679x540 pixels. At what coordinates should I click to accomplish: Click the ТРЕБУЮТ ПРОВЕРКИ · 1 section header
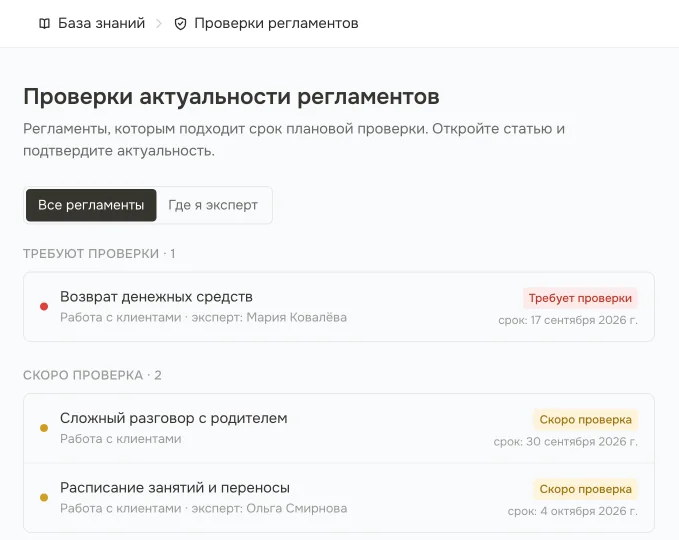(99, 254)
